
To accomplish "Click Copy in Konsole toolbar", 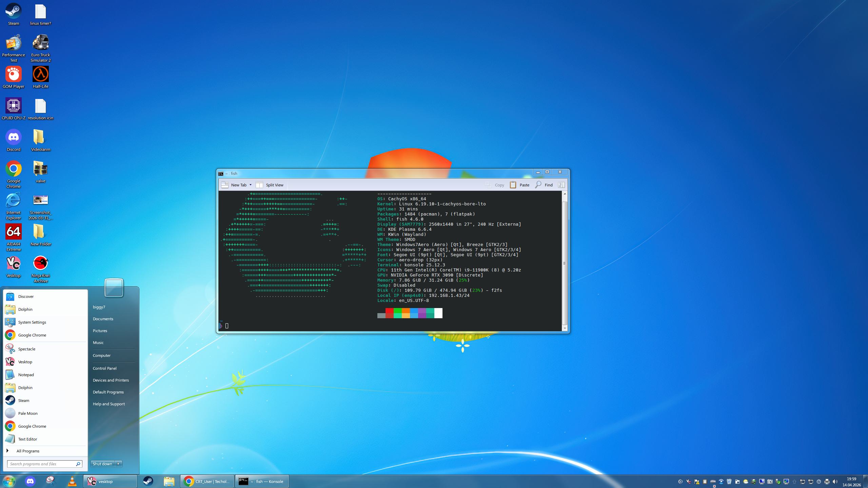I will click(x=495, y=185).
